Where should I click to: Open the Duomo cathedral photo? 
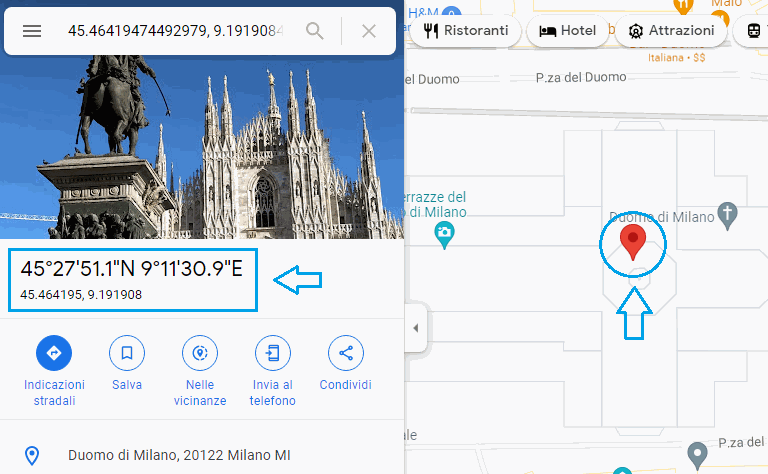pos(202,147)
